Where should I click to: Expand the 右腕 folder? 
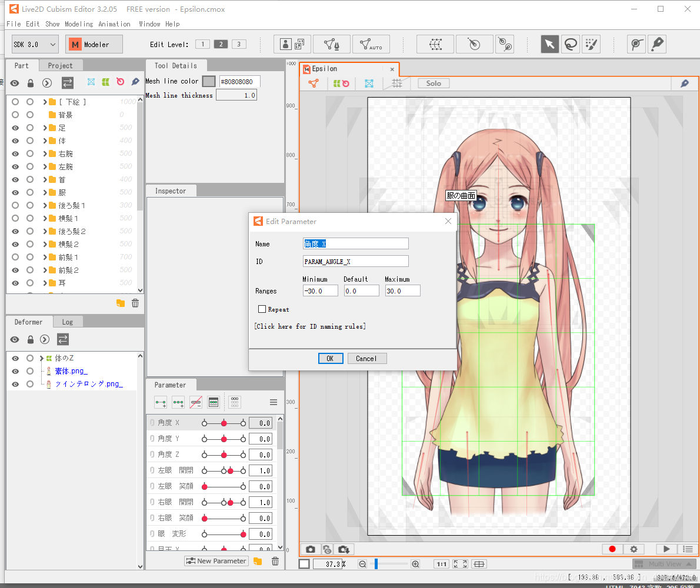(x=45, y=154)
